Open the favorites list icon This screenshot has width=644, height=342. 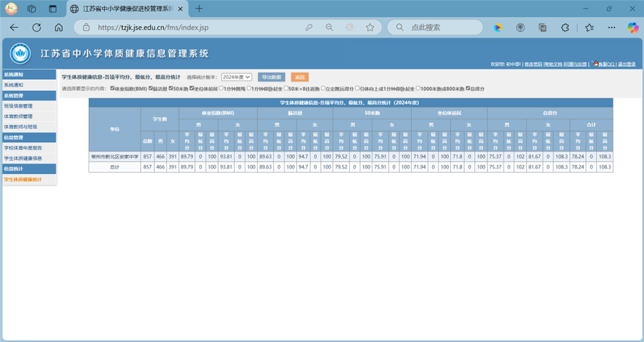(x=589, y=28)
